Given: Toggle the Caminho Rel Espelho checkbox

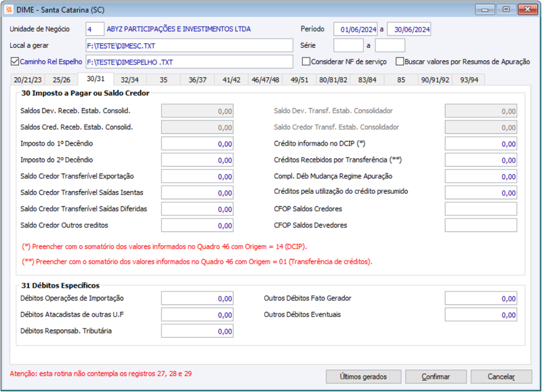Looking at the screenshot, I should 14,62.
